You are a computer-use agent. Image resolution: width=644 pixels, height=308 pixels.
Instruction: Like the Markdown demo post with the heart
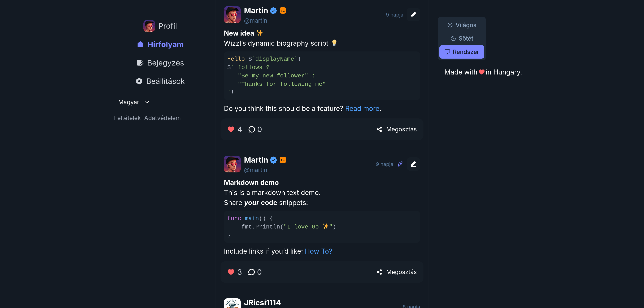click(231, 272)
